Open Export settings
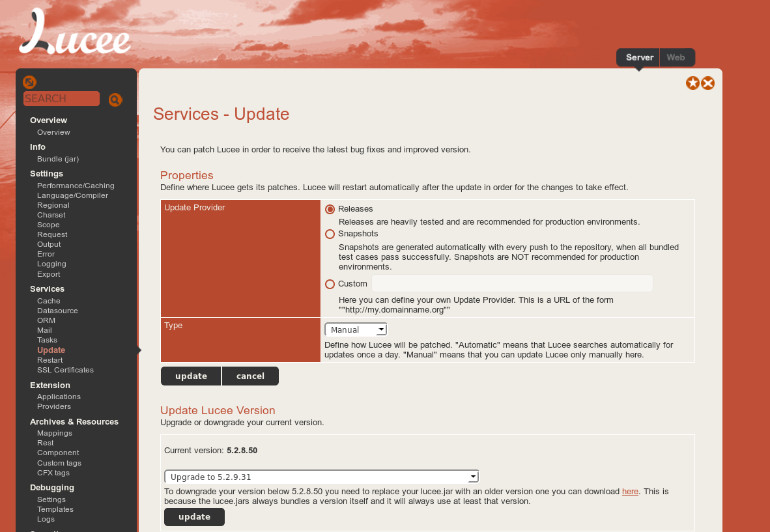This screenshot has width=770, height=532. (49, 274)
